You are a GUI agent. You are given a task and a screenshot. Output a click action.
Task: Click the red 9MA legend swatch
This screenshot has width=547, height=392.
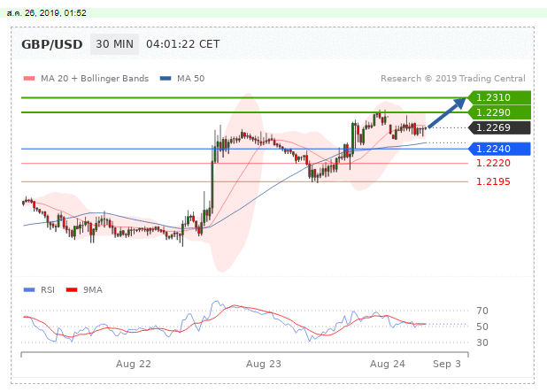point(72,290)
